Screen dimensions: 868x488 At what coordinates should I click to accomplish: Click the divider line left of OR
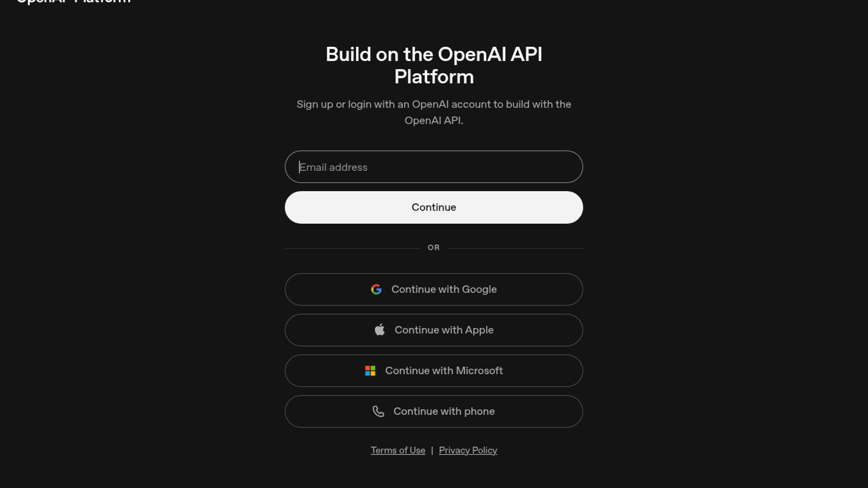(x=352, y=248)
